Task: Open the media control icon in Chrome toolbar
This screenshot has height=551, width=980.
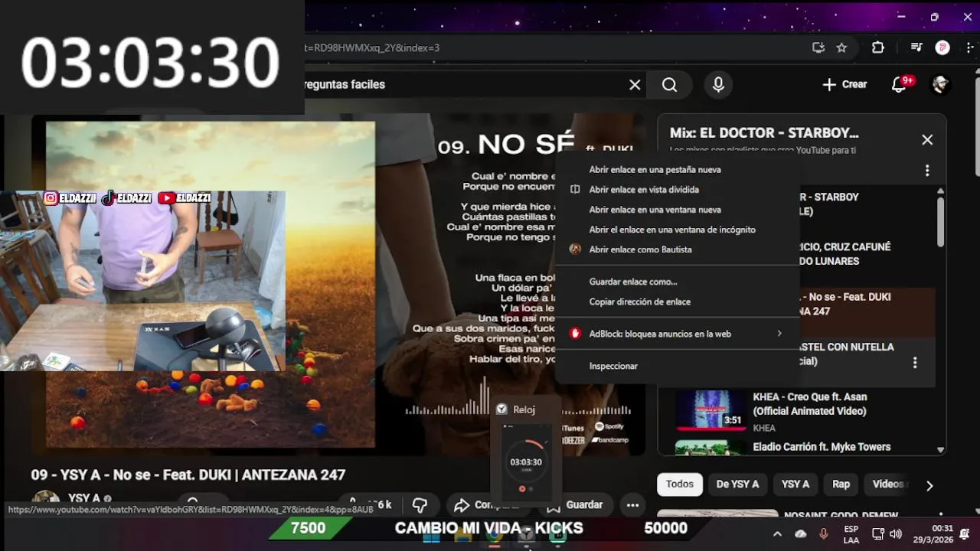Action: coord(916,47)
